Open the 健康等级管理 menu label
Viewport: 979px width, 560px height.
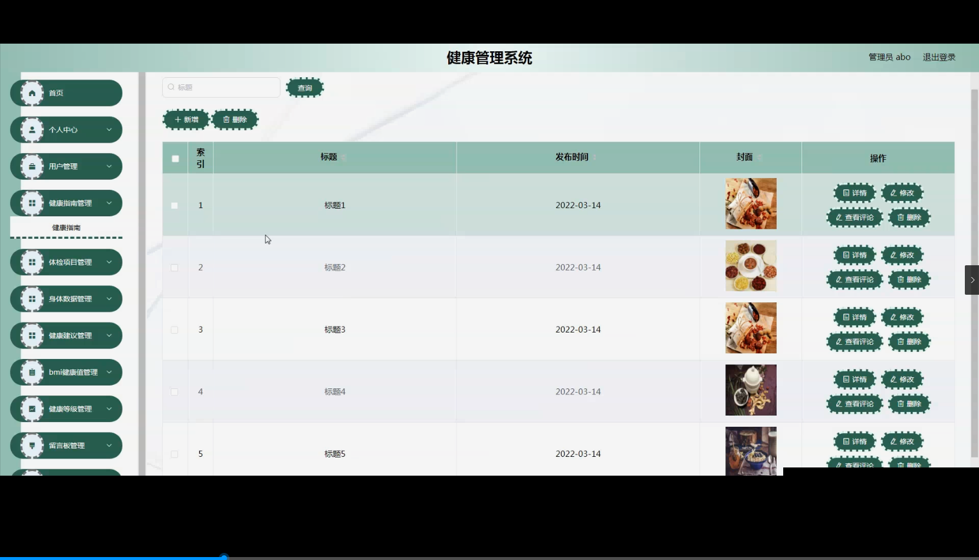(70, 409)
